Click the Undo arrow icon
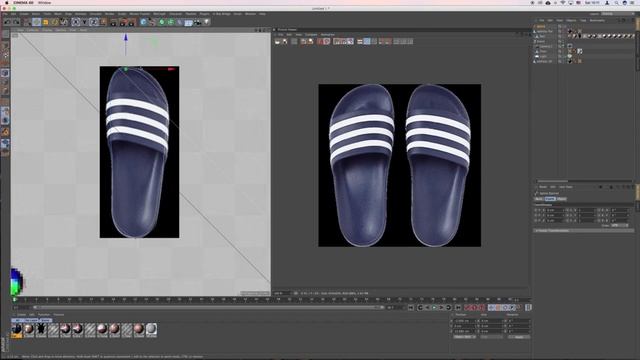The width and height of the screenshot is (640, 360). (7, 22)
